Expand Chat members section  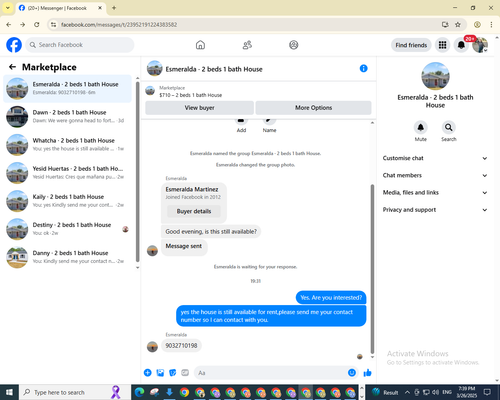(x=435, y=175)
